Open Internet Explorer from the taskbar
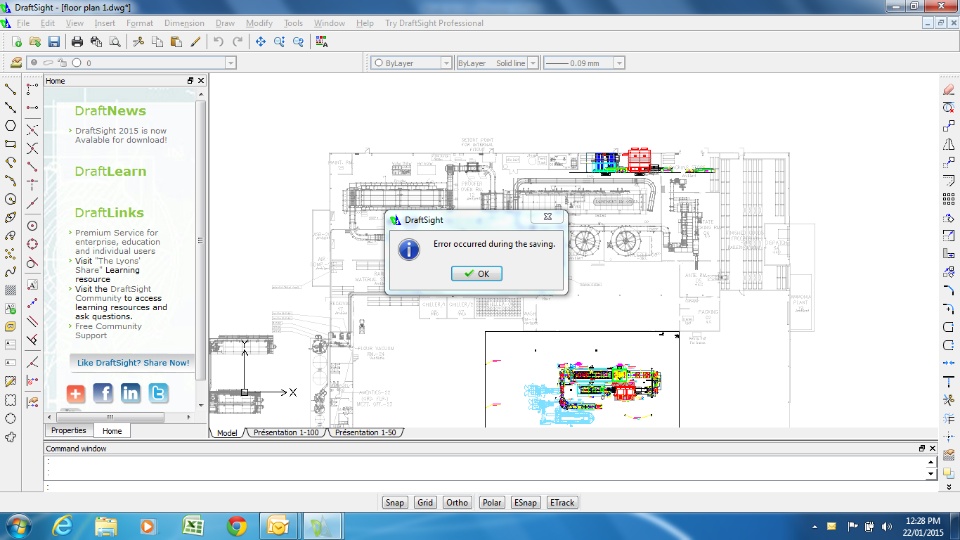This screenshot has height=540, width=960. (x=62, y=526)
